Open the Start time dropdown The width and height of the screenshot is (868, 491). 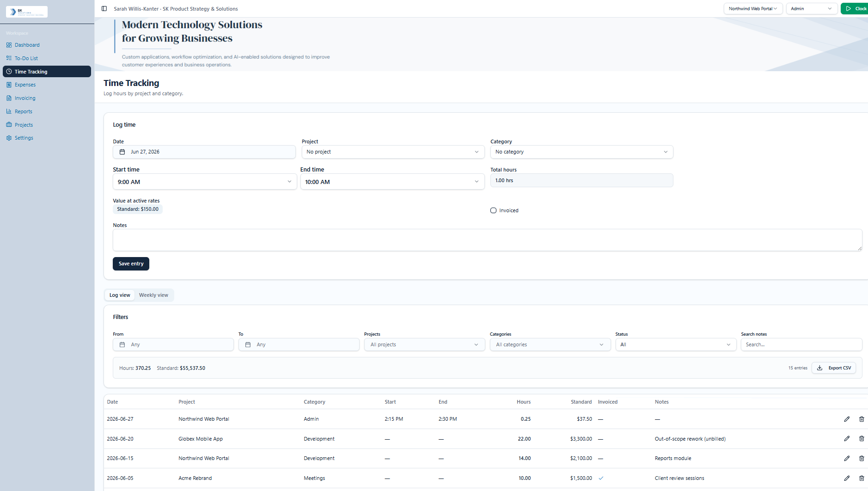pyautogui.click(x=204, y=182)
